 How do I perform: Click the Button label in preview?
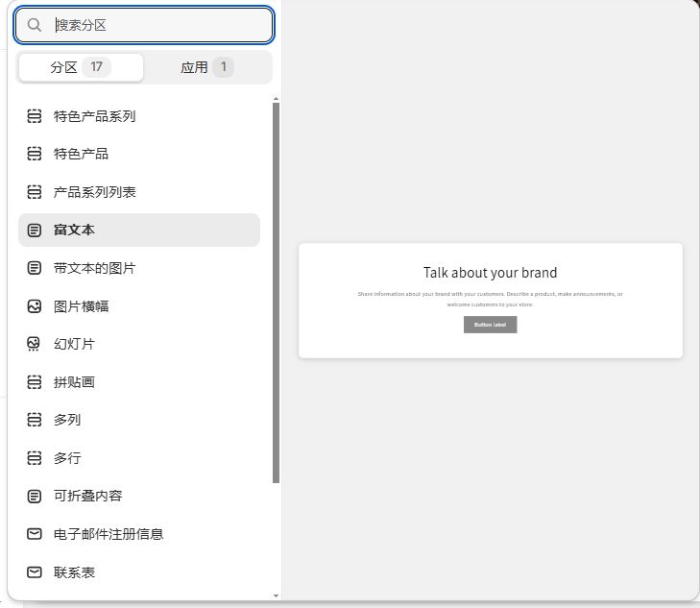(490, 325)
